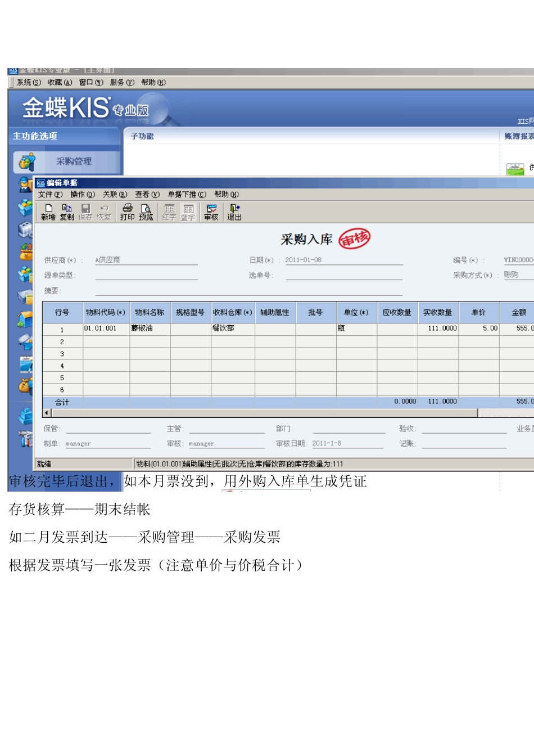The width and height of the screenshot is (534, 756).
Task: Click the 采购方式 field showing 赊购
Action: pyautogui.click(x=518, y=274)
